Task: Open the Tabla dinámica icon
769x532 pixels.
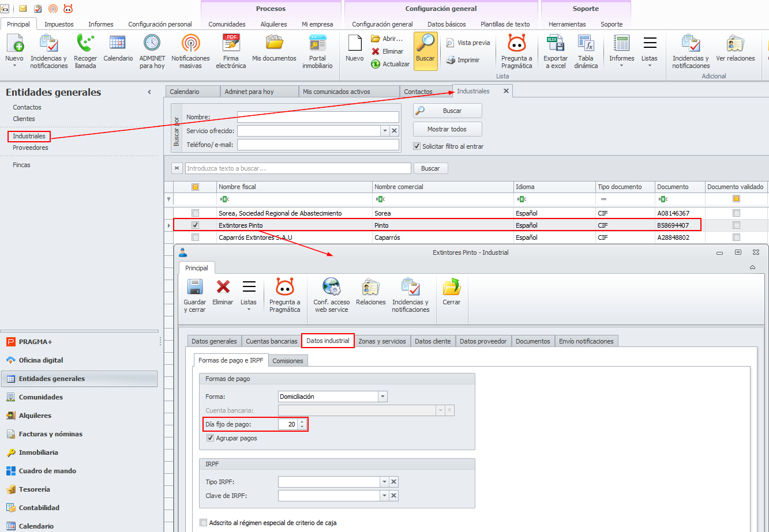Action: click(x=586, y=51)
